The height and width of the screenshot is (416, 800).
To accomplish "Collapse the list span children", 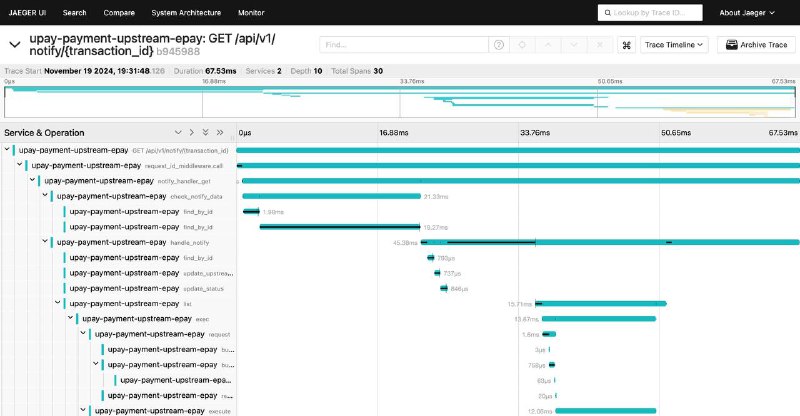I will pyautogui.click(x=58, y=303).
